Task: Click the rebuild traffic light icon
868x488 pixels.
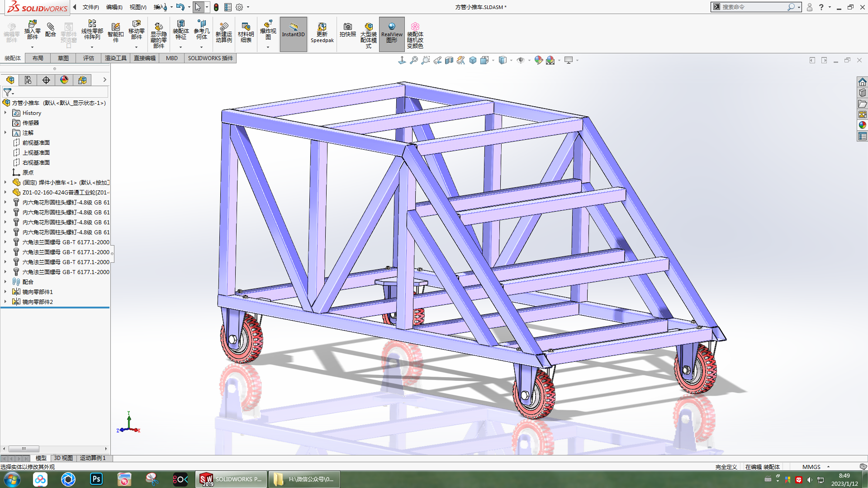Action: (x=216, y=7)
